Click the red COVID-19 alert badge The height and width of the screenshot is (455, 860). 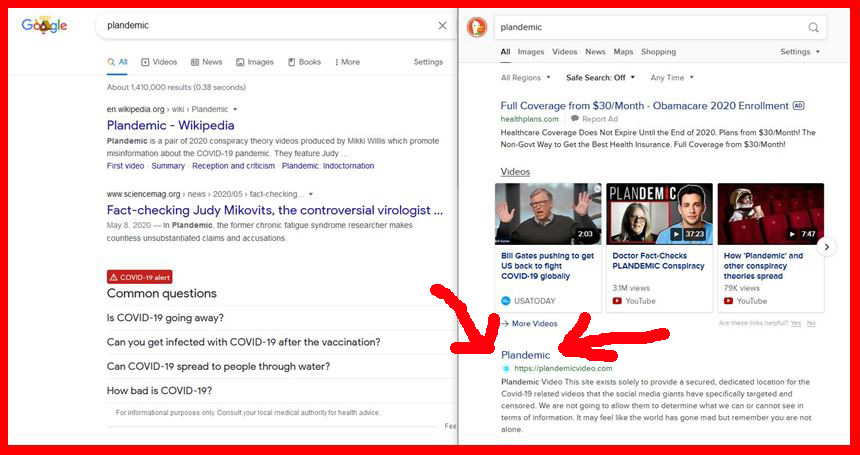pyautogui.click(x=139, y=277)
